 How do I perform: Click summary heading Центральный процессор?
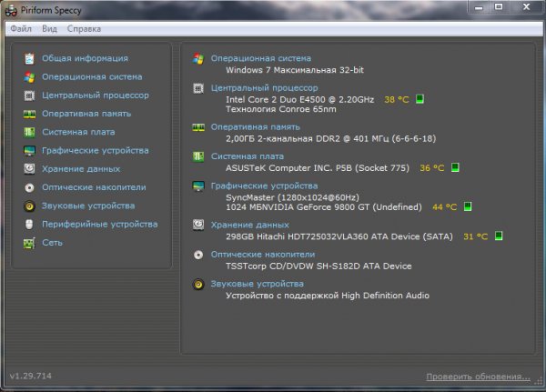tap(264, 88)
